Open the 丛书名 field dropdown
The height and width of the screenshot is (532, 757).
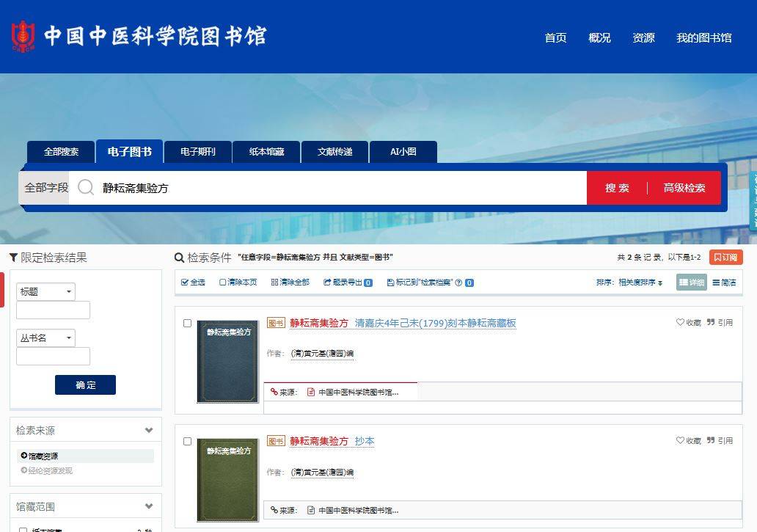(45, 338)
